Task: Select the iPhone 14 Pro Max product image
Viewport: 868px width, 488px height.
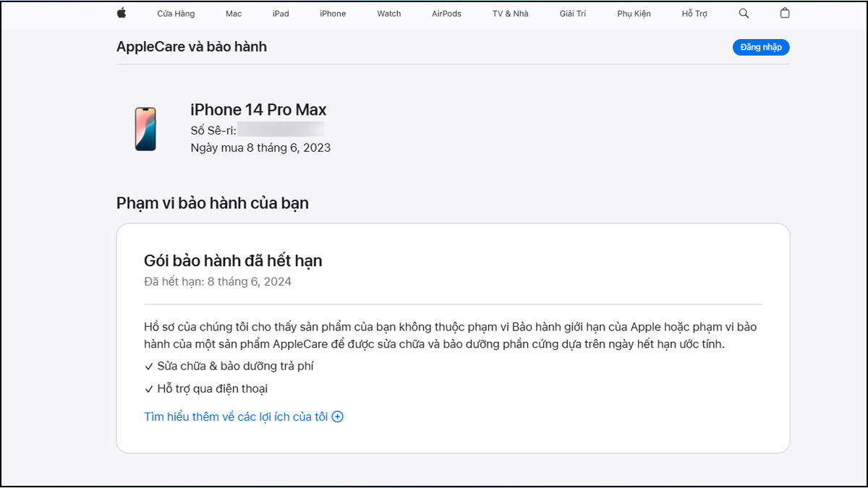Action: click(x=145, y=129)
